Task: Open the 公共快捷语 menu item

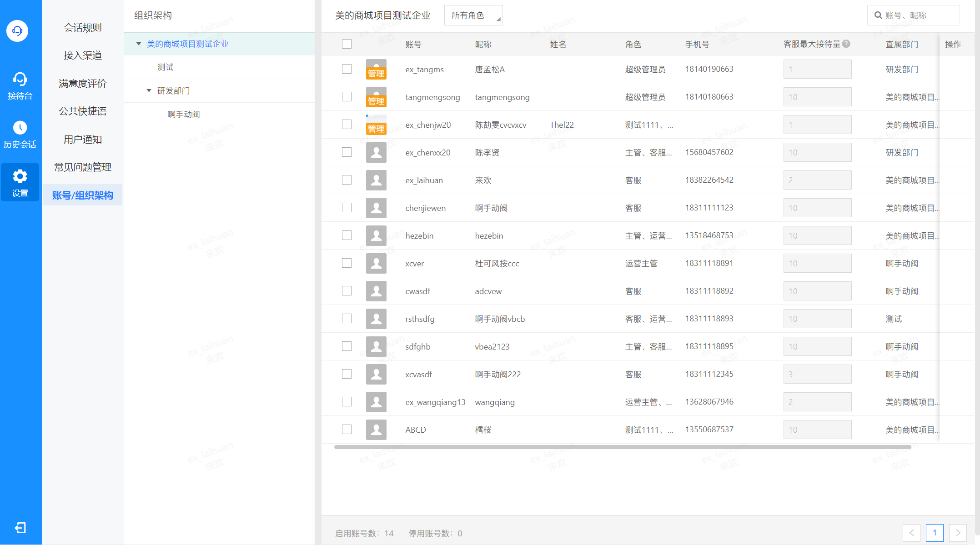Action: tap(83, 111)
